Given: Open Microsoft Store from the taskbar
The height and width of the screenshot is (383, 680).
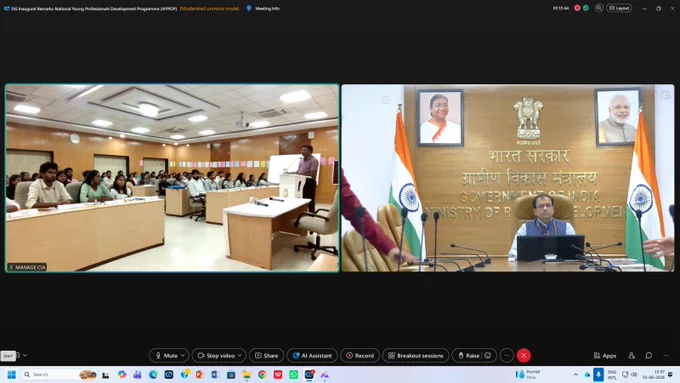Looking at the screenshot, I should point(231,374).
